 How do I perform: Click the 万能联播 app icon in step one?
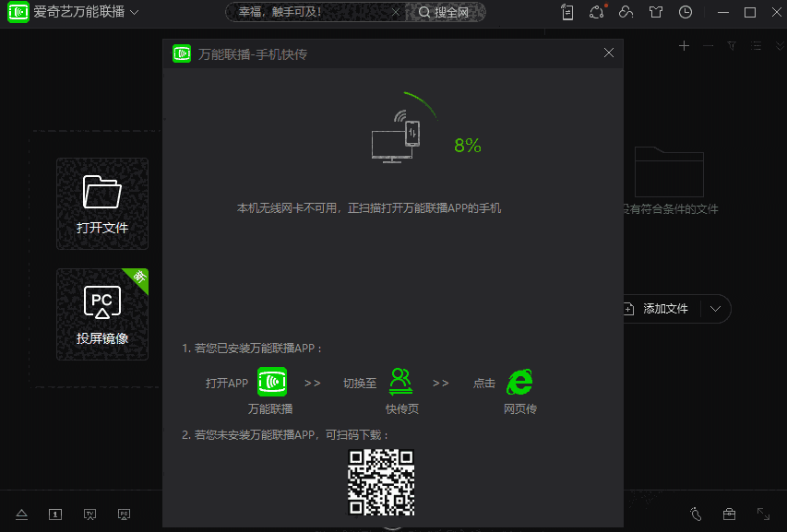271,382
